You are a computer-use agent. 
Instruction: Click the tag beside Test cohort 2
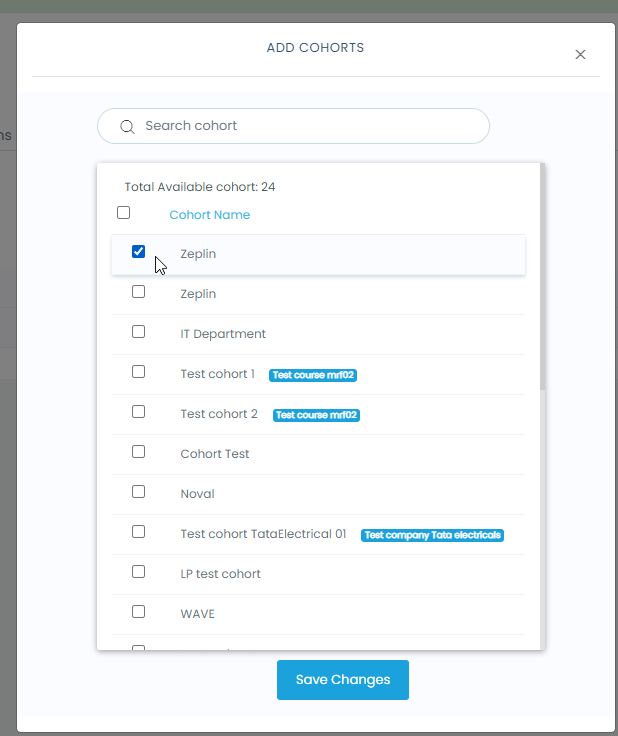point(316,415)
